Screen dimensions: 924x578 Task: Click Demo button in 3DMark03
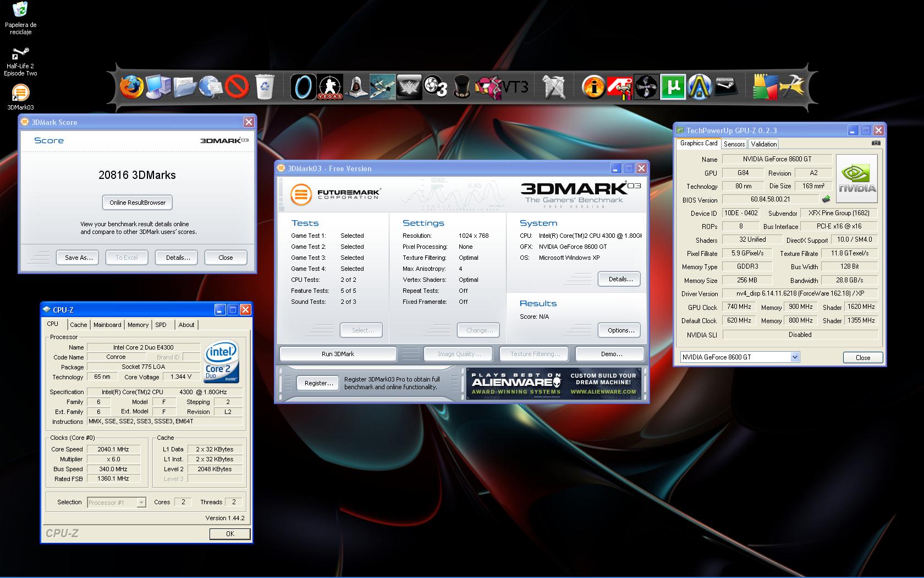point(609,354)
